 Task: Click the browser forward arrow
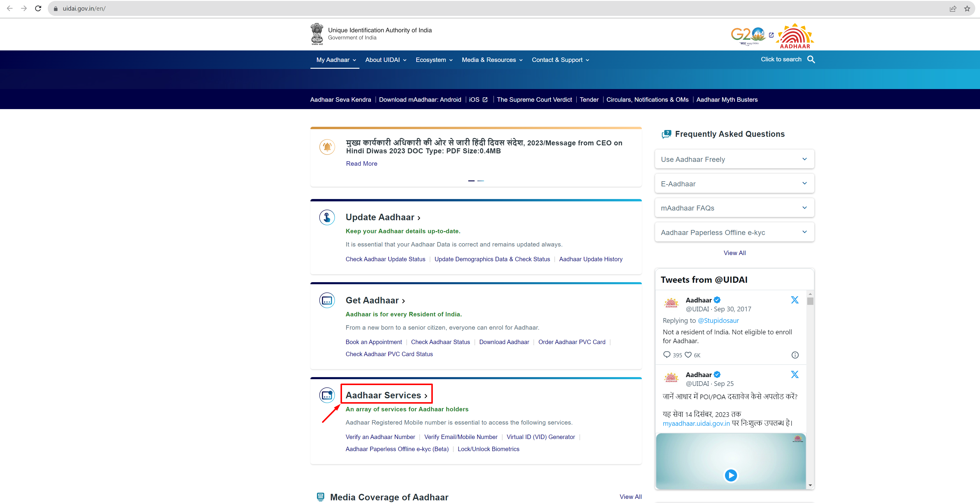point(24,8)
